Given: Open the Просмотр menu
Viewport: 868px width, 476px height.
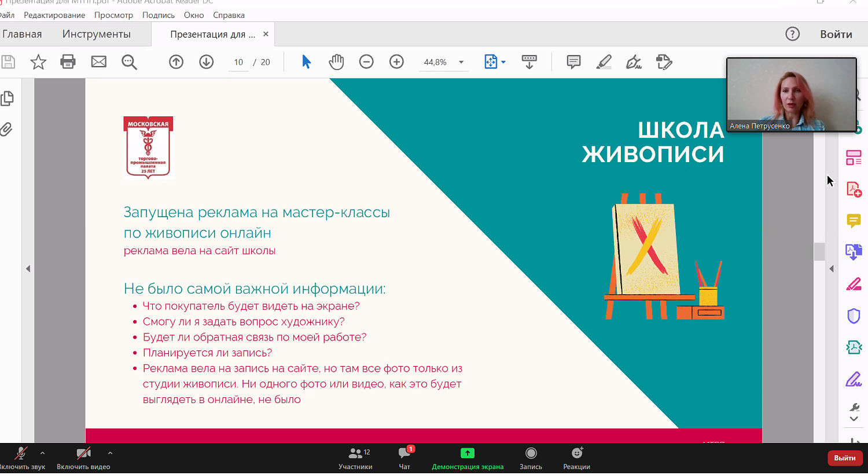Looking at the screenshot, I should click(113, 15).
